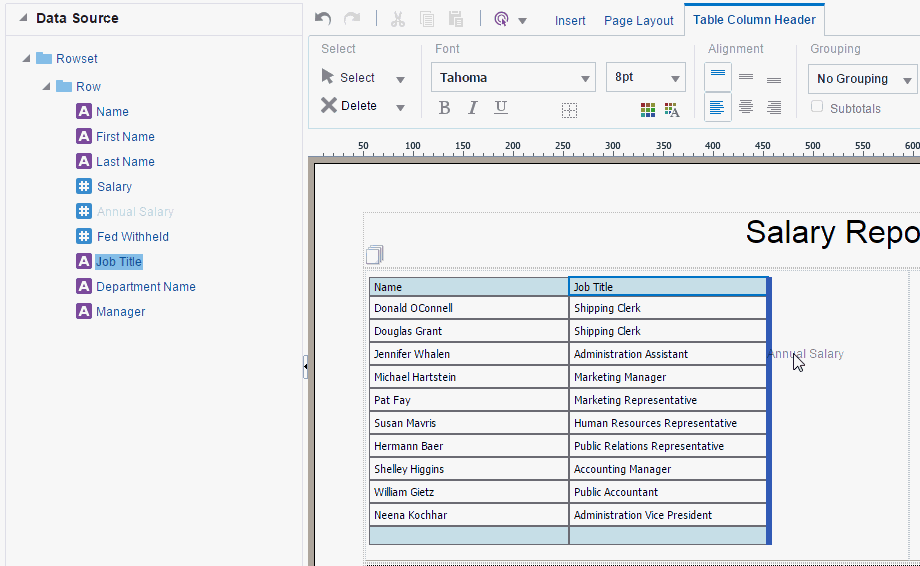Open the No Grouping dropdown
This screenshot has width=920, height=566.
862,79
